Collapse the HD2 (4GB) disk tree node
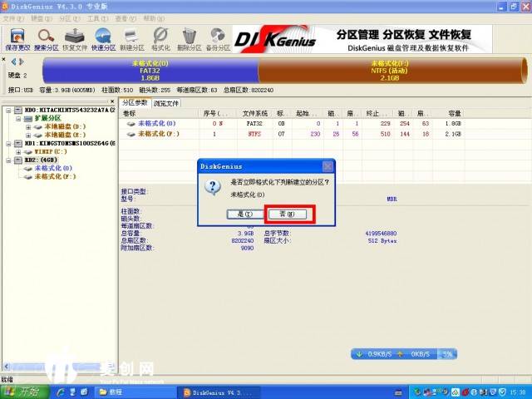Viewport: 532px width, 399px height. tap(8, 160)
